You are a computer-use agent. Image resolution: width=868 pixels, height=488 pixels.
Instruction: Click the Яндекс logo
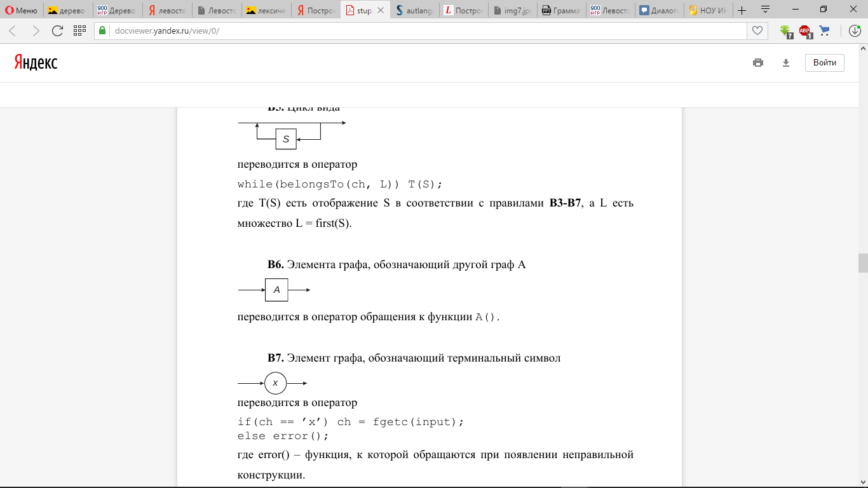36,62
